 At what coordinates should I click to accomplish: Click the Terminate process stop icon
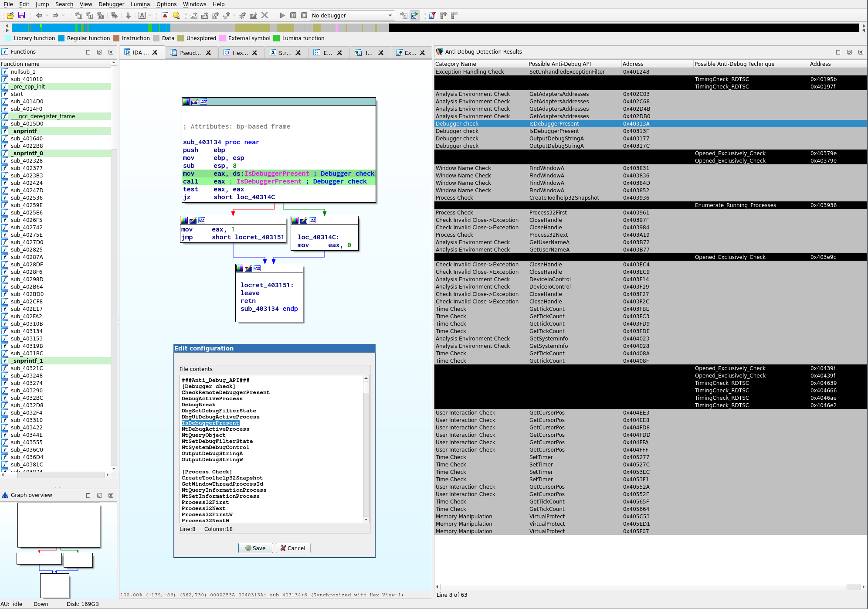tap(304, 15)
